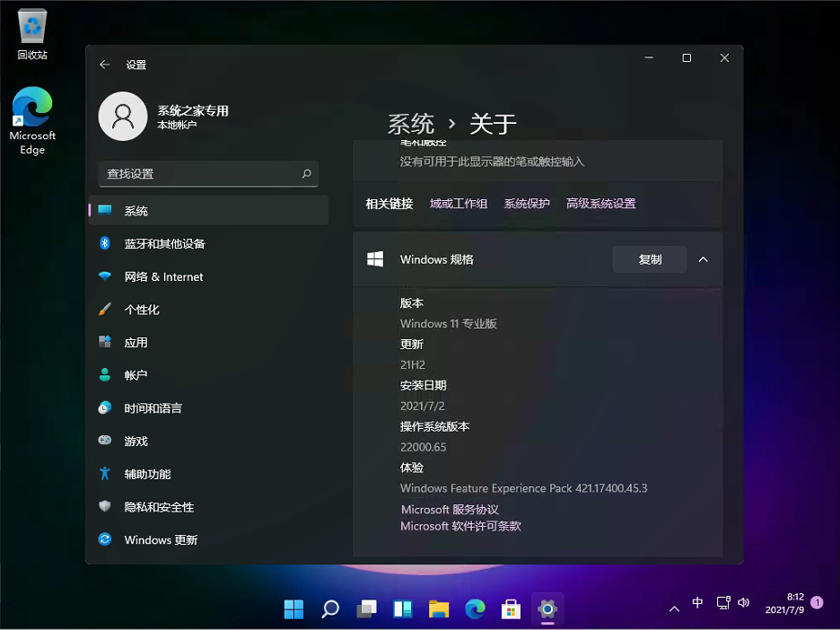Open the volume tray icon
The height and width of the screenshot is (630, 840).
tap(744, 603)
